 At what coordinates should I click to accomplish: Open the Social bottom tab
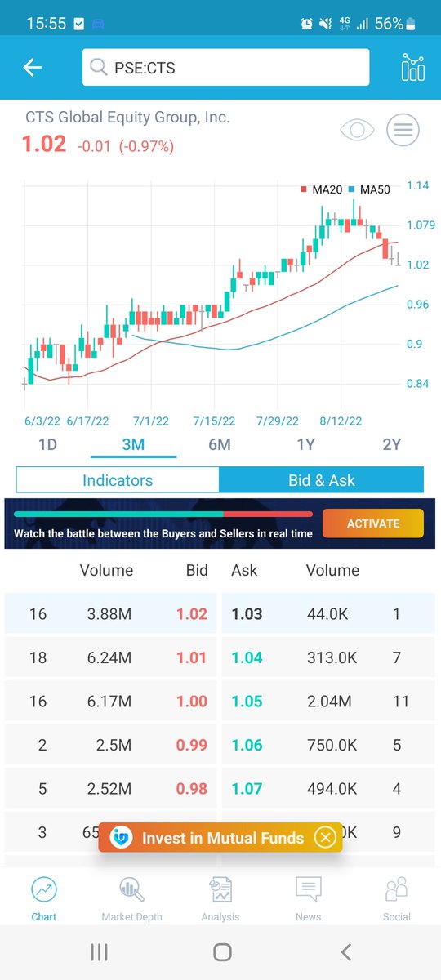click(397, 898)
